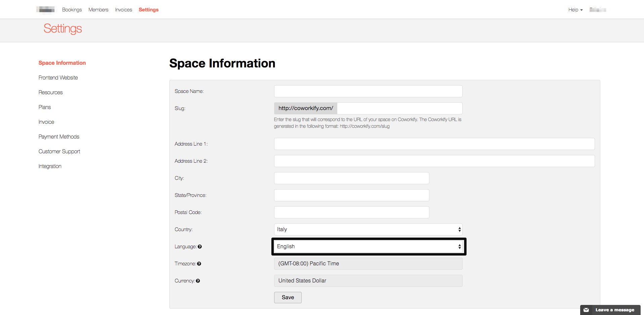Expand the Help menu
This screenshot has width=644, height=315.
click(x=575, y=10)
